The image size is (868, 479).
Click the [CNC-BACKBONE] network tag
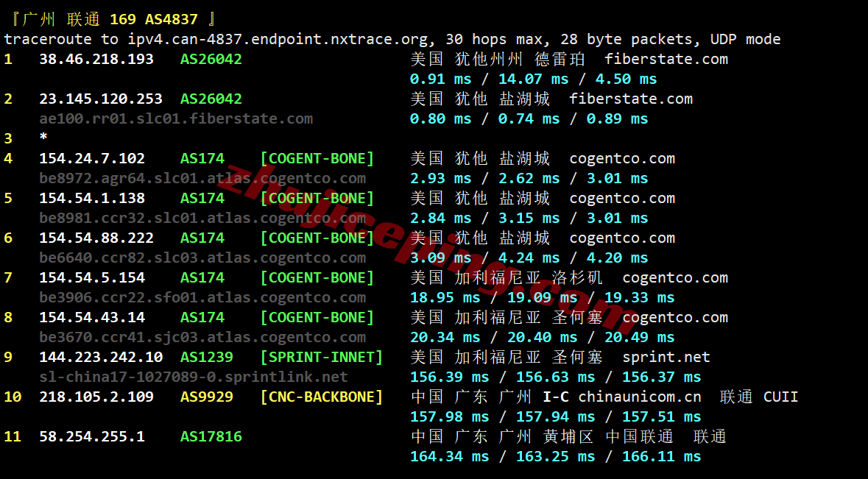coord(322,397)
